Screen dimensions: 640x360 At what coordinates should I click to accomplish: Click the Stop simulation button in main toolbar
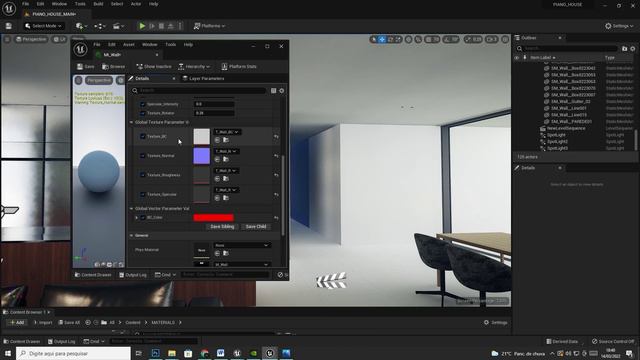(161, 26)
